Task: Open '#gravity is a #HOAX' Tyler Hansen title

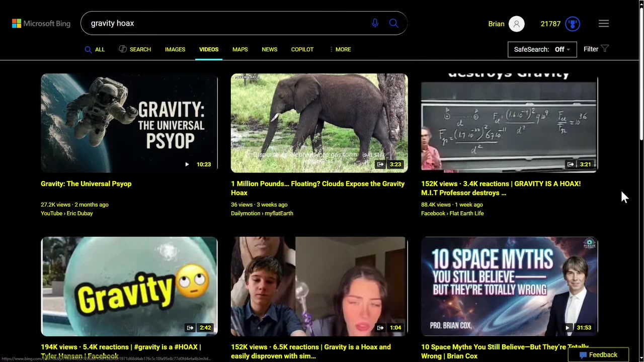Action: [x=121, y=351]
